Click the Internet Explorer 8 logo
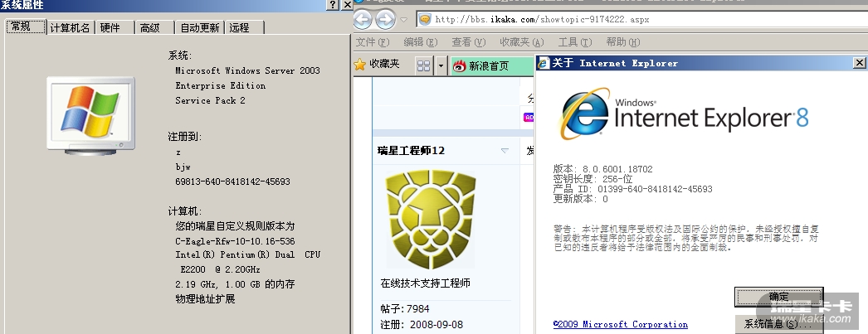This screenshot has width=868, height=334. coord(685,114)
